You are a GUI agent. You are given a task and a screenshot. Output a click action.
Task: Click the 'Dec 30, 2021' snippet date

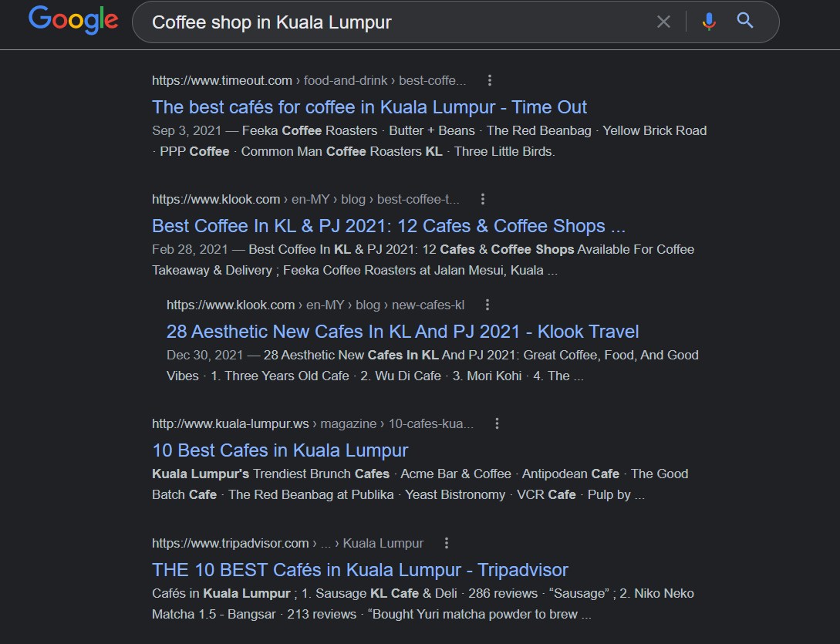click(x=204, y=356)
